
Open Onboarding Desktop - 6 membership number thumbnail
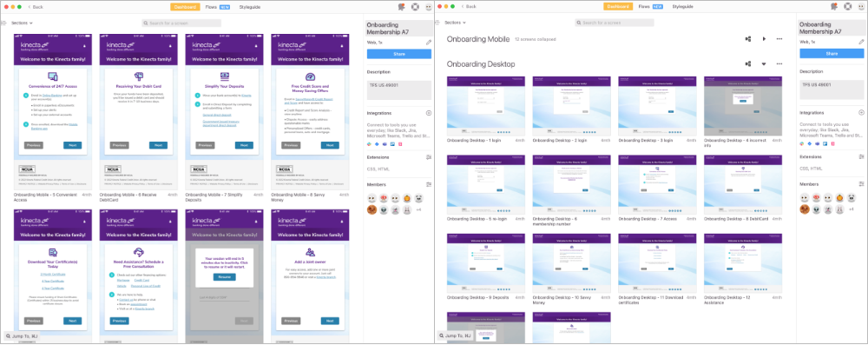pyautogui.click(x=571, y=185)
